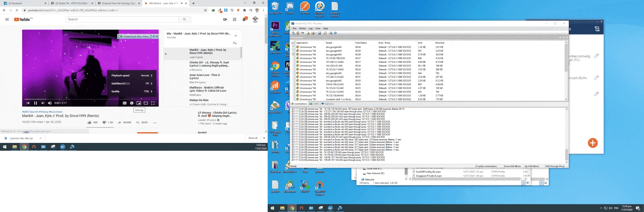Open YouTube notifications bell

245,19
